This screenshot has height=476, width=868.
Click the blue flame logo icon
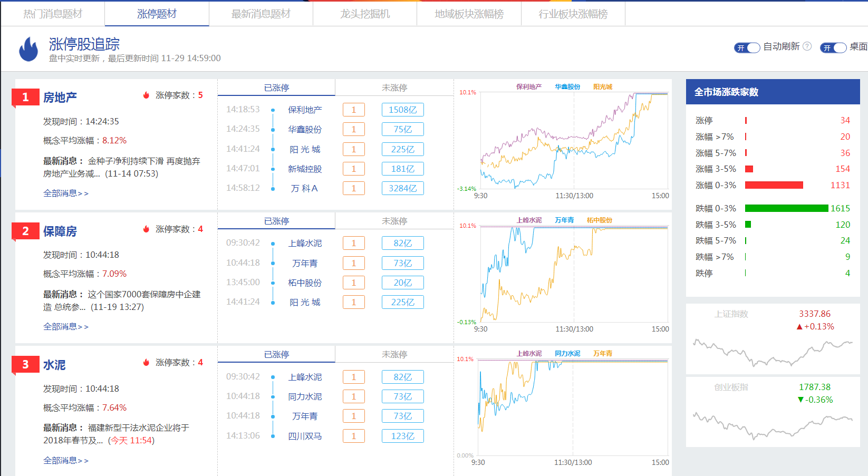28,50
